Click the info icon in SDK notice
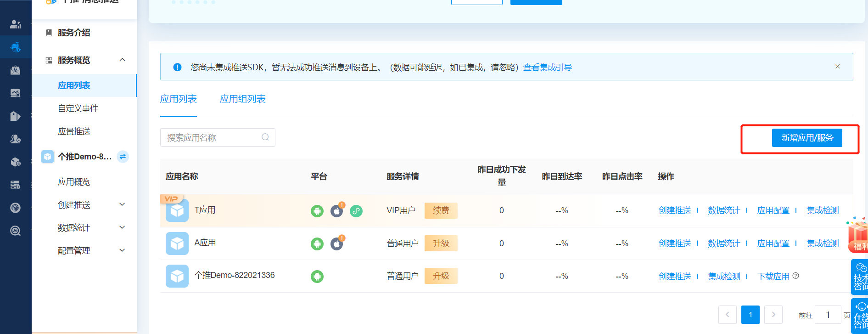 pyautogui.click(x=177, y=67)
